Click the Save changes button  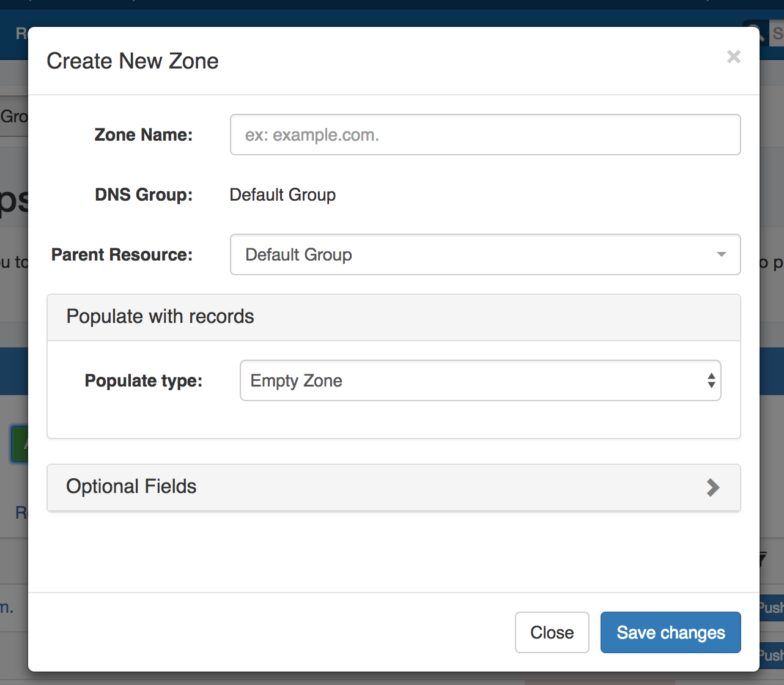670,632
